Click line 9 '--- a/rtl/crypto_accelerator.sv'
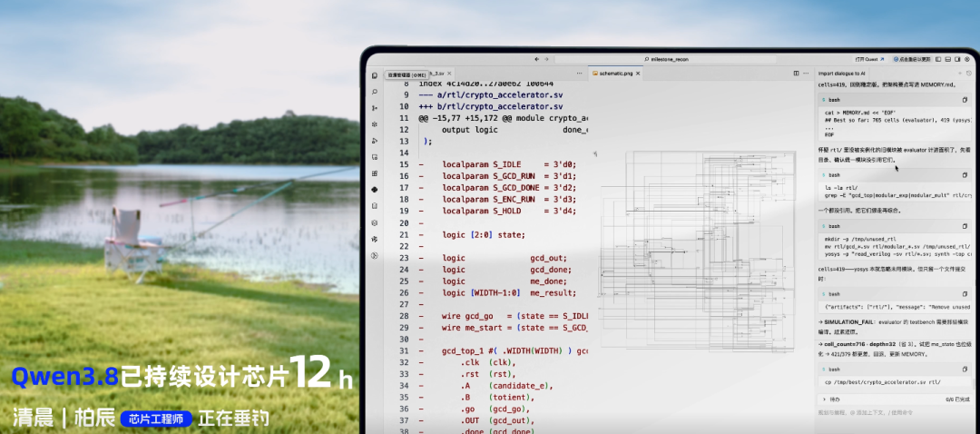980x434 pixels. [x=491, y=95]
